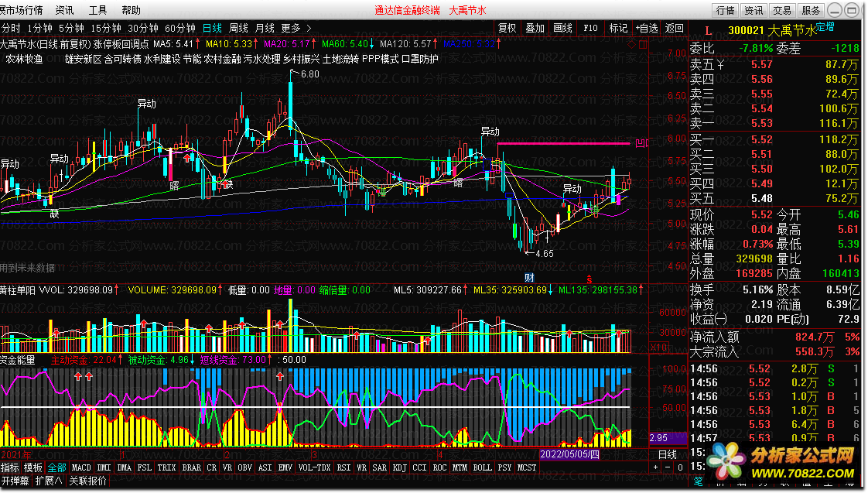Switch to the 月线 monthly chart

coord(265,28)
